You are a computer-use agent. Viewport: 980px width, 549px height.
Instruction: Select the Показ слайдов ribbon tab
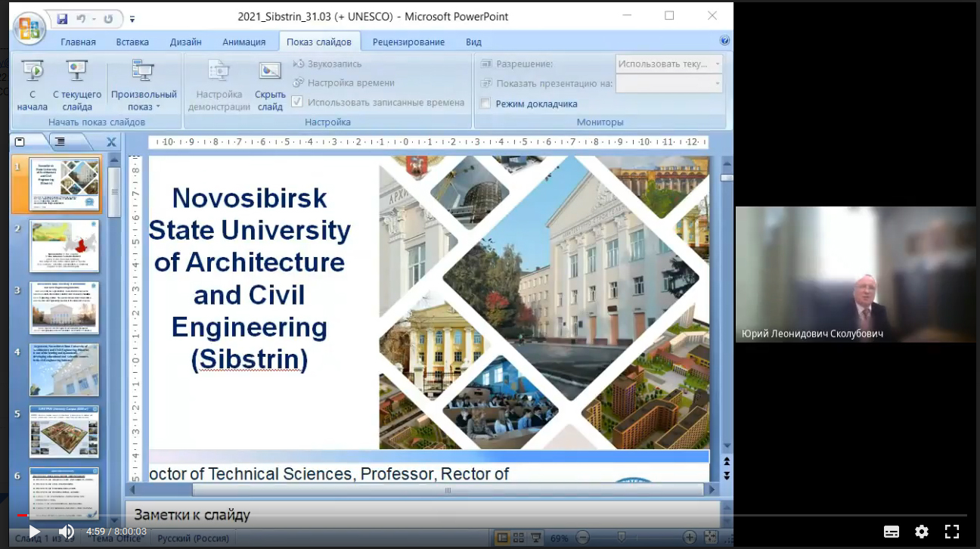tap(319, 42)
